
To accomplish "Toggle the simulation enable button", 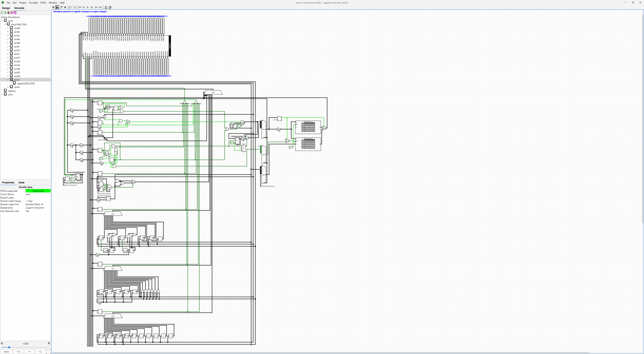I will pyautogui.click(x=2, y=13).
